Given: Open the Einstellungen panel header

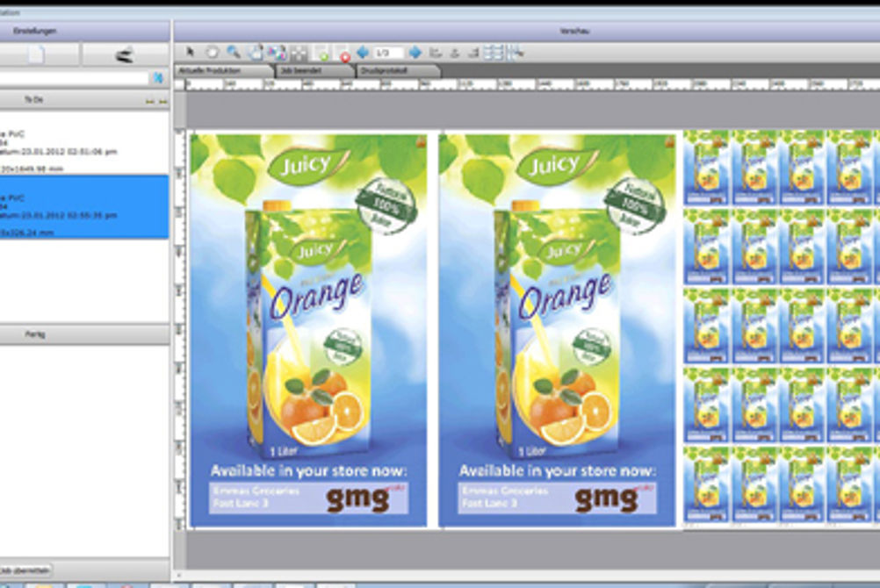Looking at the screenshot, I should point(84,31).
